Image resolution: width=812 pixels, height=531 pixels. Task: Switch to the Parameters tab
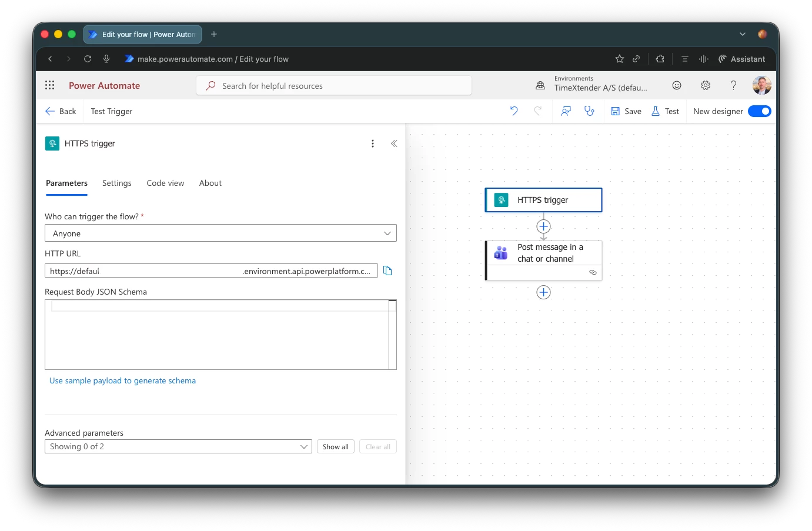click(x=66, y=183)
